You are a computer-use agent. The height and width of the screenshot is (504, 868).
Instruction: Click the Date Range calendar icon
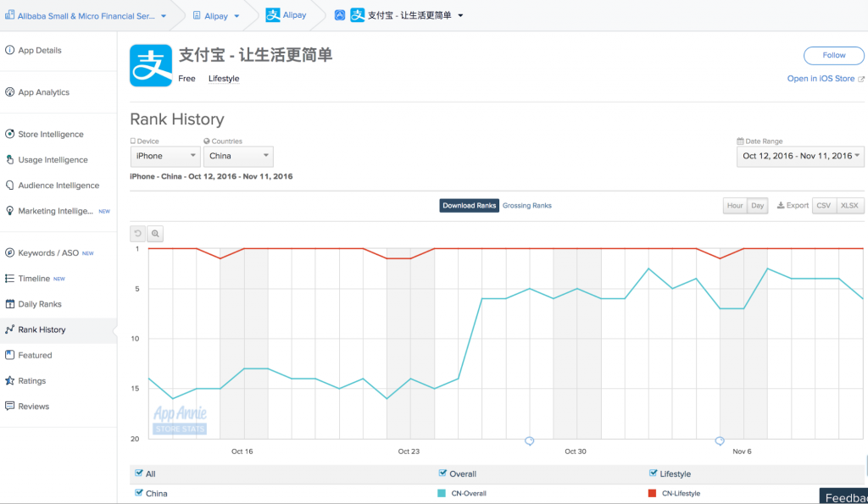(740, 141)
